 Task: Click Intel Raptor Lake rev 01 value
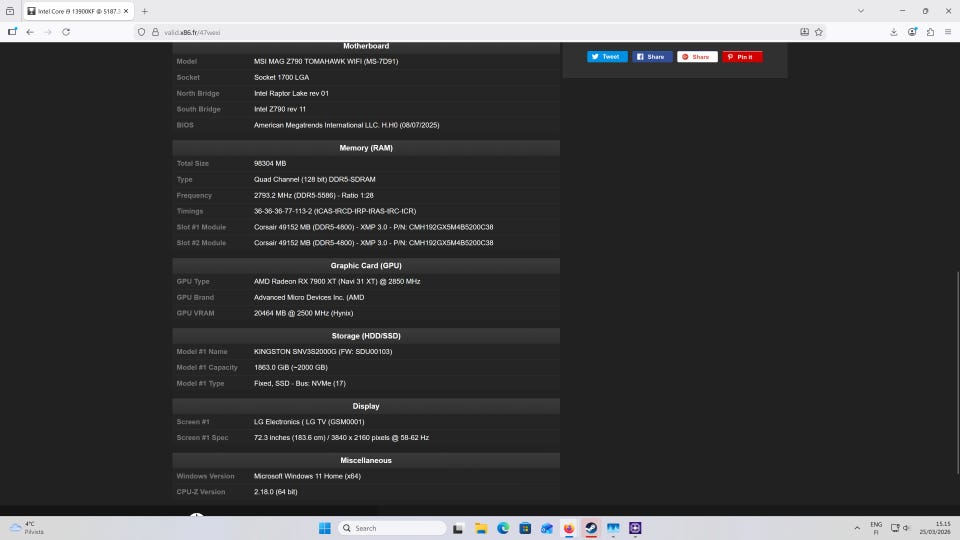[291, 93]
